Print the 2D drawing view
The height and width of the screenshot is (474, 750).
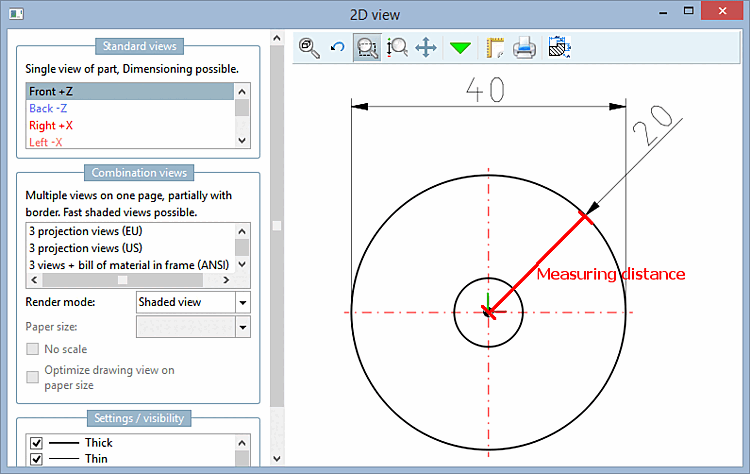[x=524, y=48]
